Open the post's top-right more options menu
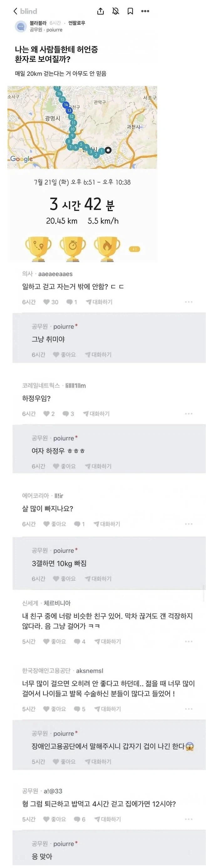The height and width of the screenshot is (868, 206). [x=145, y=11]
